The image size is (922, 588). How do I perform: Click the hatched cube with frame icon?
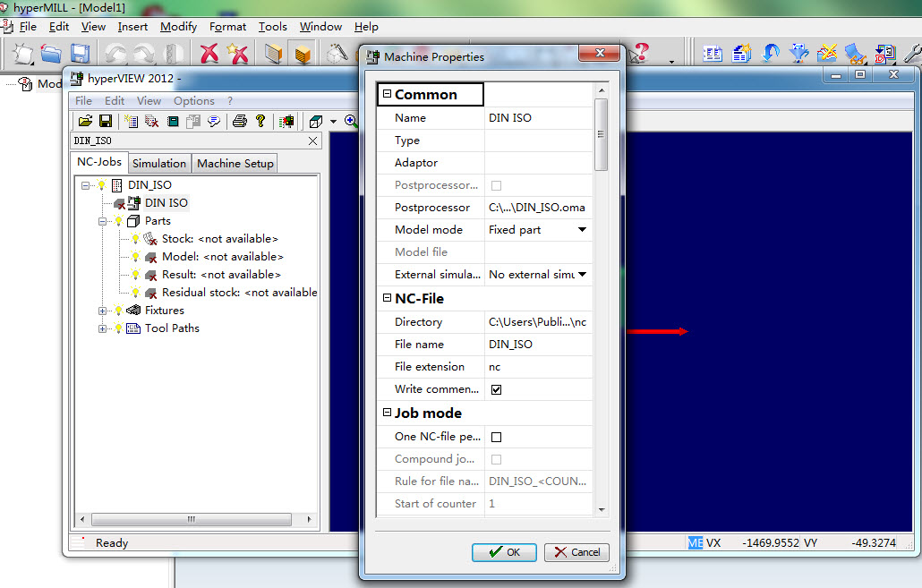click(273, 54)
